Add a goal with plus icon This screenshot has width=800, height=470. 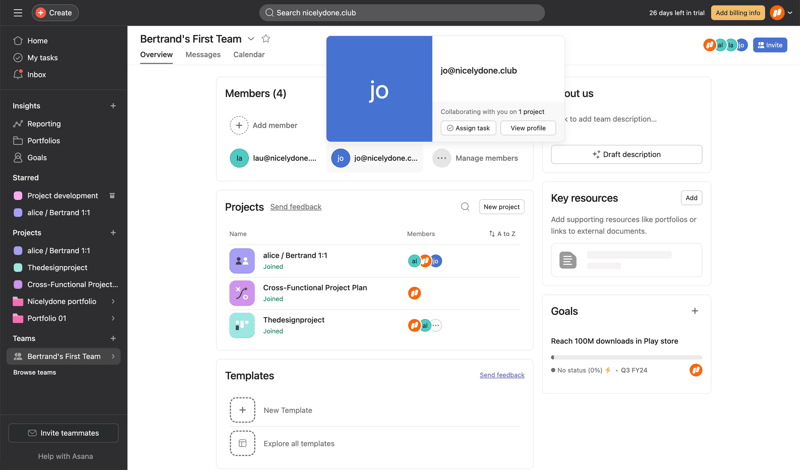point(694,311)
